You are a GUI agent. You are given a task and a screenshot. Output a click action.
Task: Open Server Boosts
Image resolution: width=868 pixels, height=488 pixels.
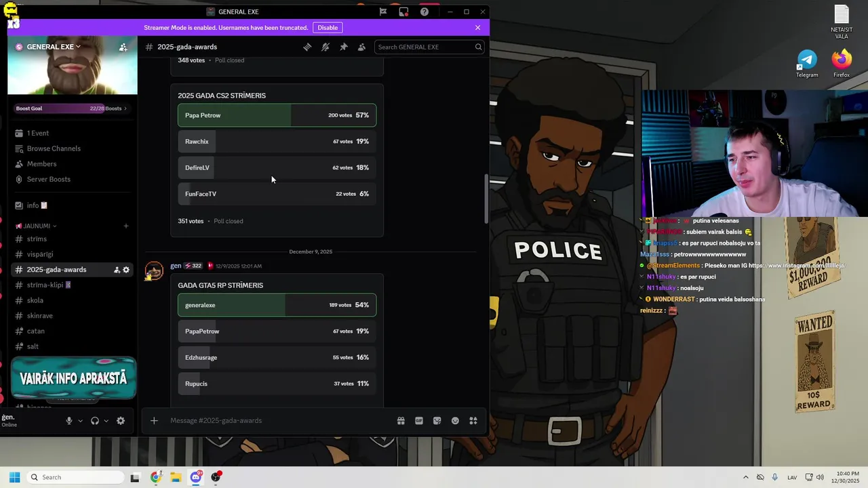pyautogui.click(x=71, y=179)
